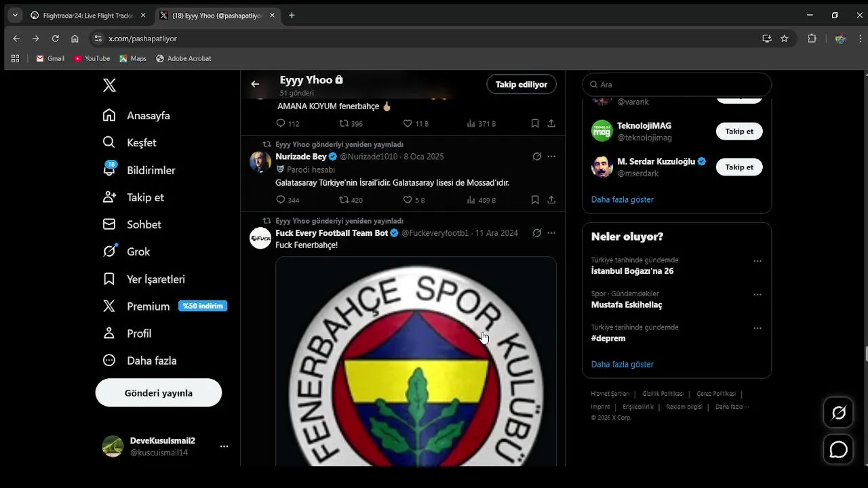868x488 pixels.
Task: Open Premium subscription page
Action: tap(165, 306)
